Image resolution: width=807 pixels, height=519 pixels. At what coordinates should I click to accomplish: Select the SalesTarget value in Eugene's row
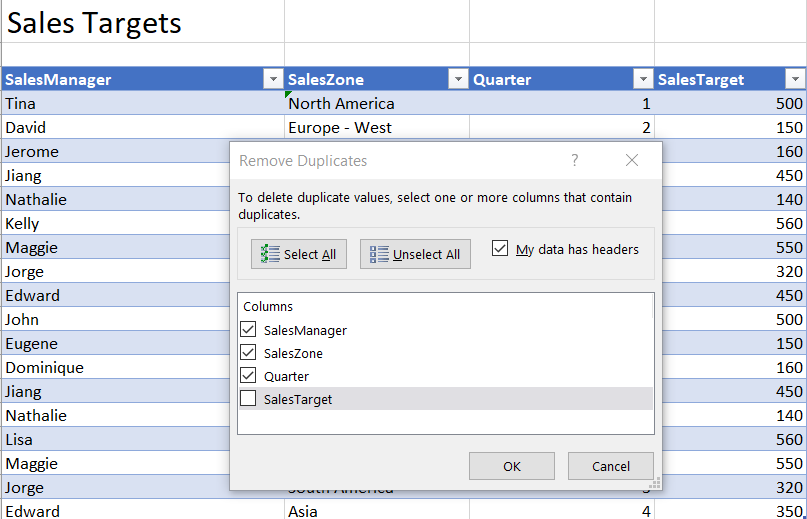coord(734,343)
